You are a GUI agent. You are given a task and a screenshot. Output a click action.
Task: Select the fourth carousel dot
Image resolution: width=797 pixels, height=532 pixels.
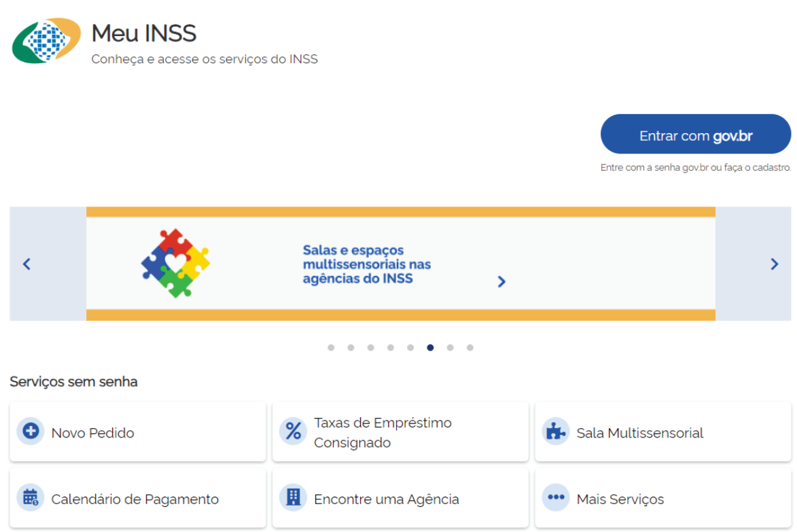tap(391, 348)
